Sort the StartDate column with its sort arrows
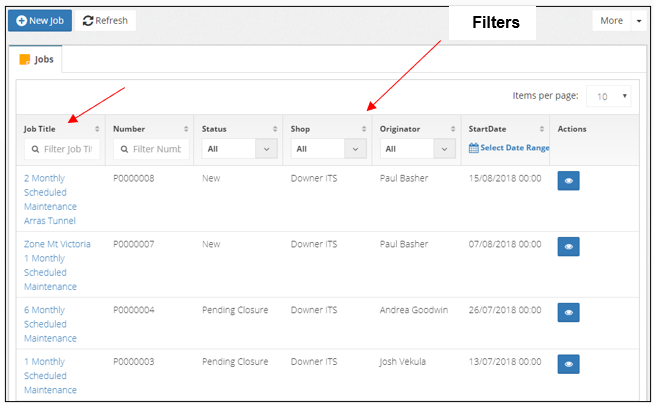 click(542, 129)
